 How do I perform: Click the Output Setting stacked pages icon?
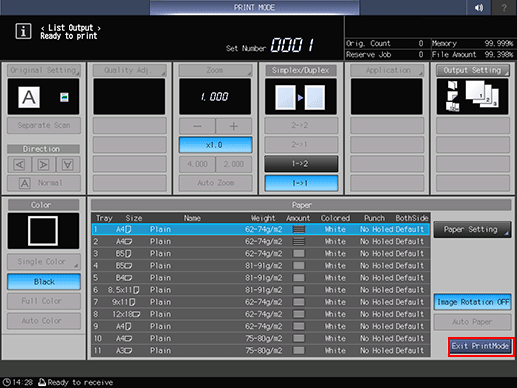[472, 97]
